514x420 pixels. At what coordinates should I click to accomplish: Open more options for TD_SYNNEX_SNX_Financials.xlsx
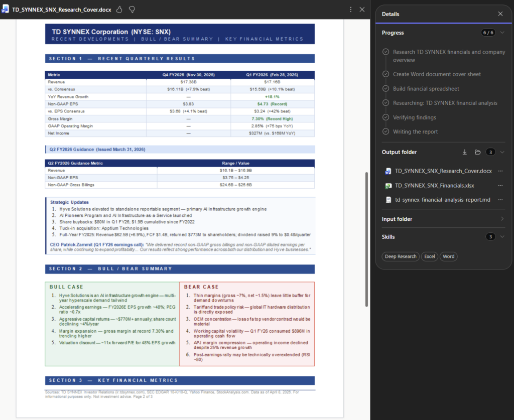pyautogui.click(x=500, y=186)
